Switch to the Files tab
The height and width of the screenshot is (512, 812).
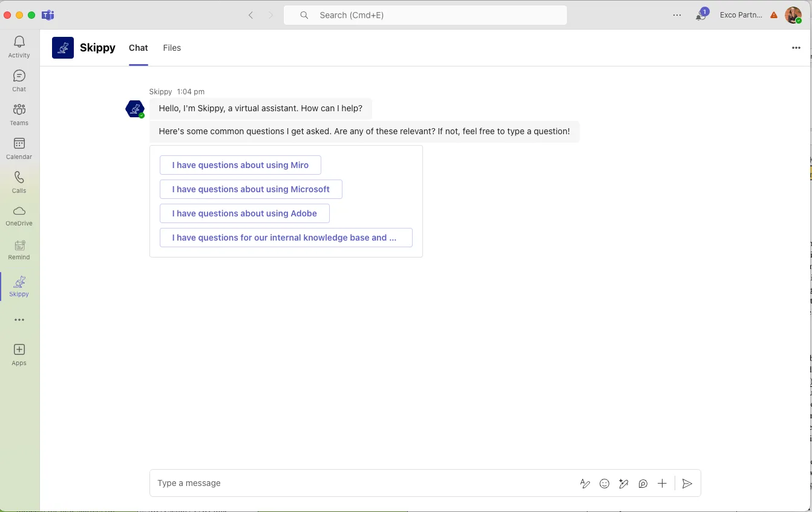pos(172,48)
